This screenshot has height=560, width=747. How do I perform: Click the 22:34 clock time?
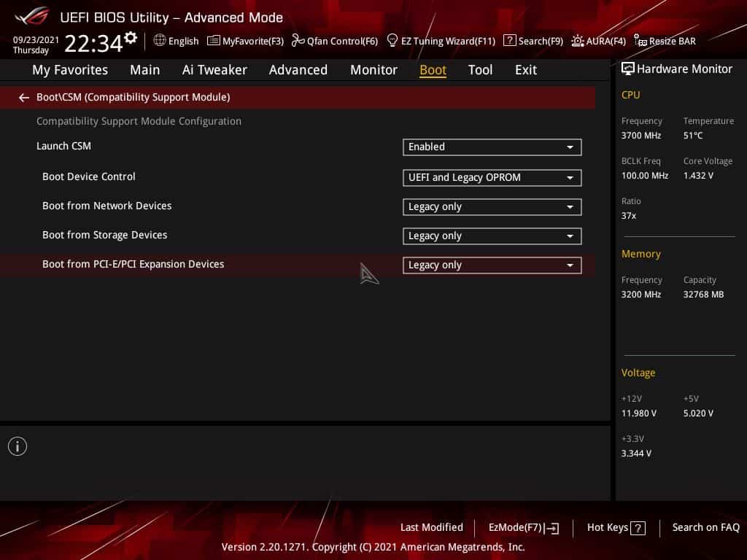click(93, 44)
